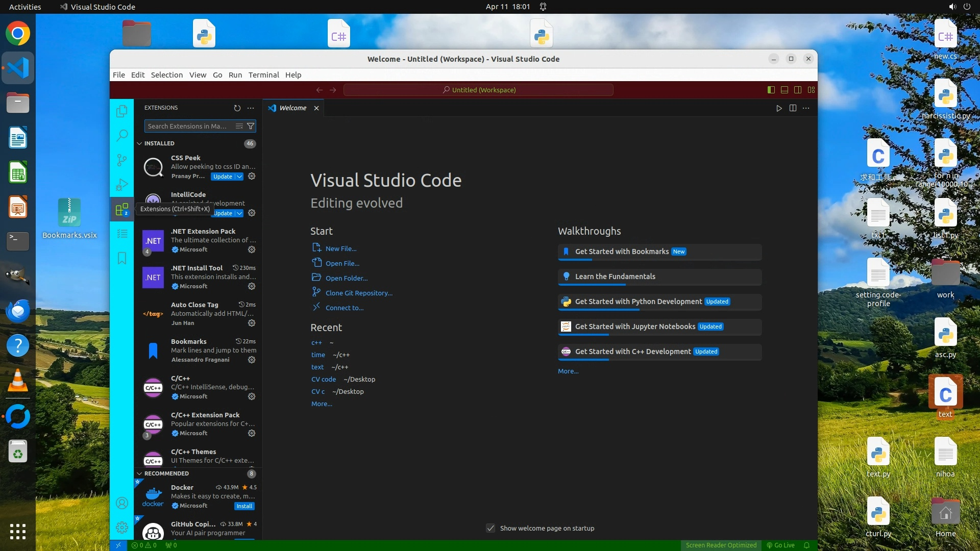980x551 pixels.
Task: Collapse the RECOMMENDED extensions section
Action: (139, 473)
